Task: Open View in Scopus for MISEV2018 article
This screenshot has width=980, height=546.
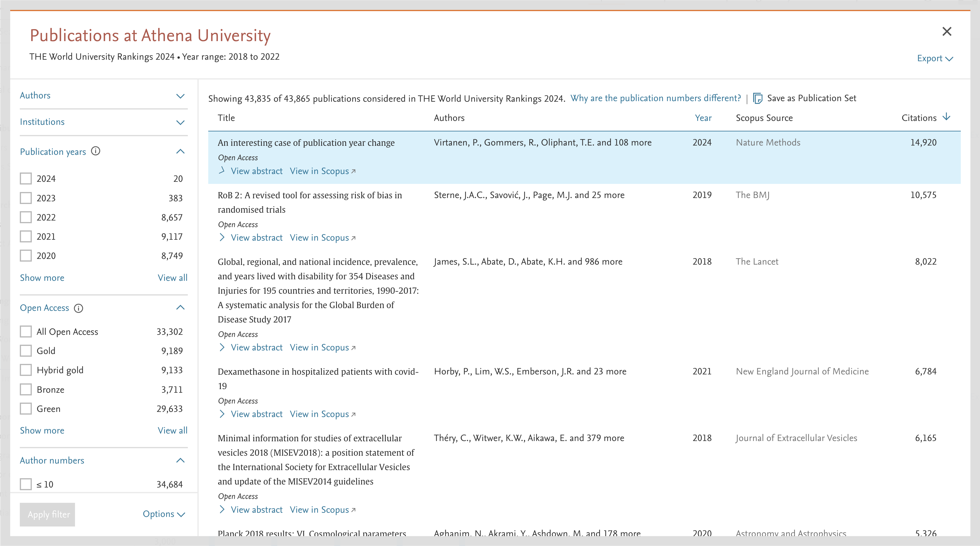Action: coord(323,510)
